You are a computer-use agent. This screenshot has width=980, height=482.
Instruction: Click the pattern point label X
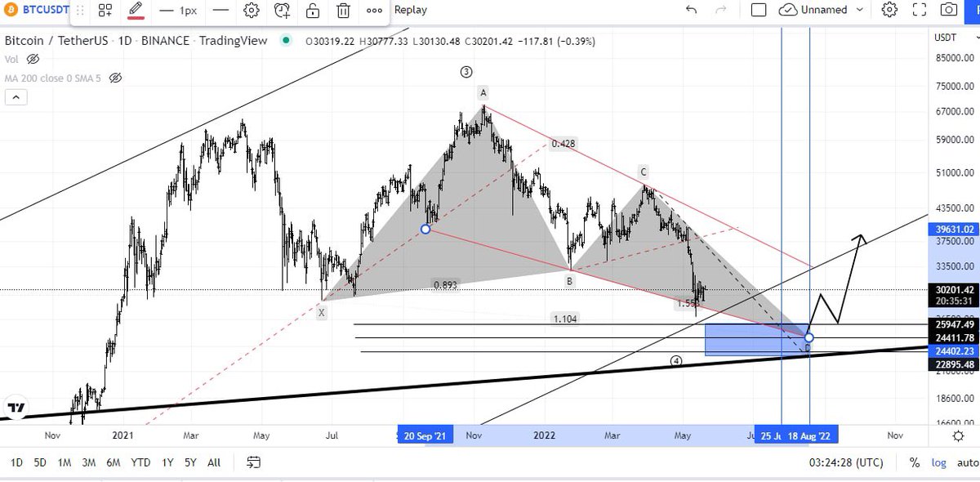(322, 313)
